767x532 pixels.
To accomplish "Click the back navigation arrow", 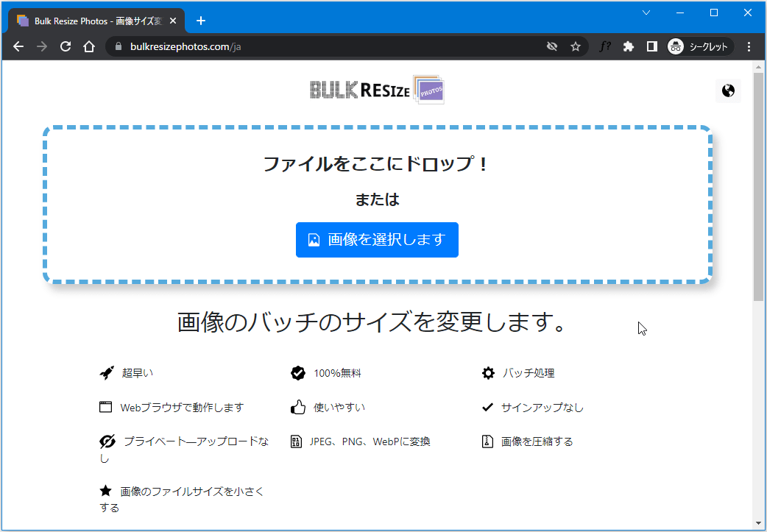I will click(x=18, y=47).
